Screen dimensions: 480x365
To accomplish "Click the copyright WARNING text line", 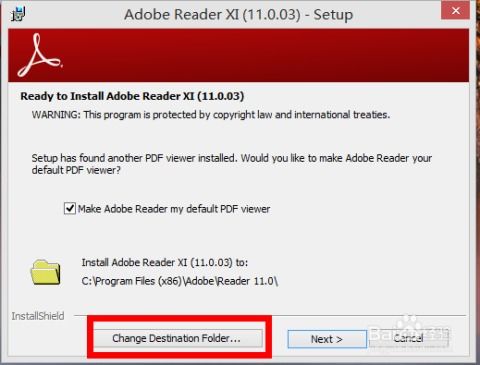I will (x=211, y=115).
